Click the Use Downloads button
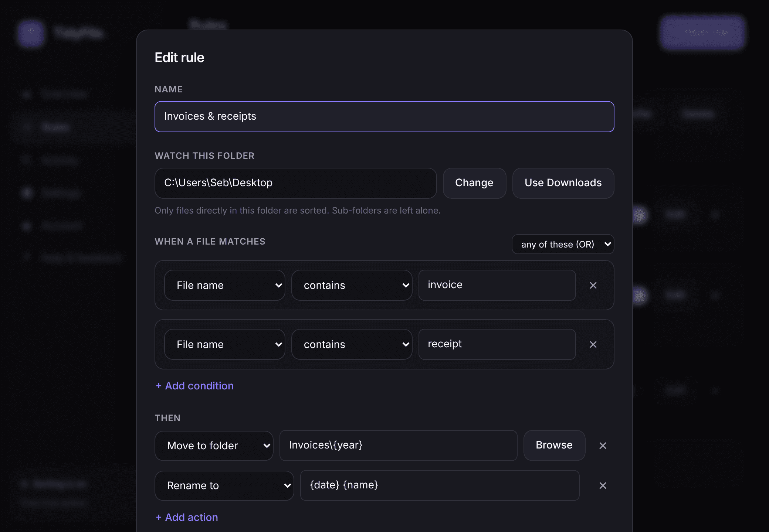 click(563, 183)
